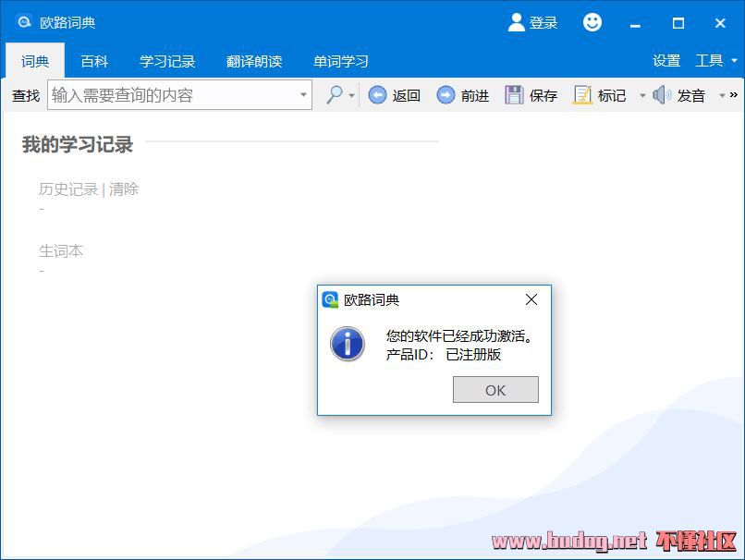
Task: Open the dropdown arrow next to Mark
Action: [642, 96]
